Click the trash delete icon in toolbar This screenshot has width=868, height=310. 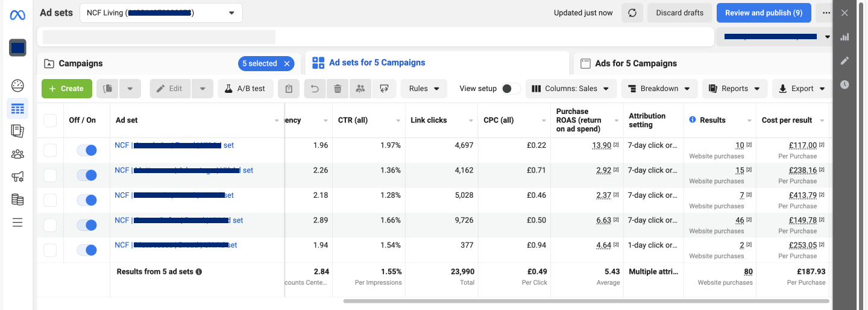(x=338, y=89)
